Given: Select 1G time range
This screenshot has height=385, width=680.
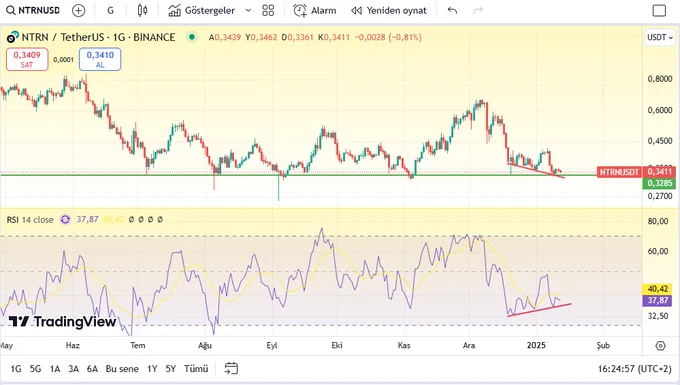Looking at the screenshot, I should click(x=16, y=369).
